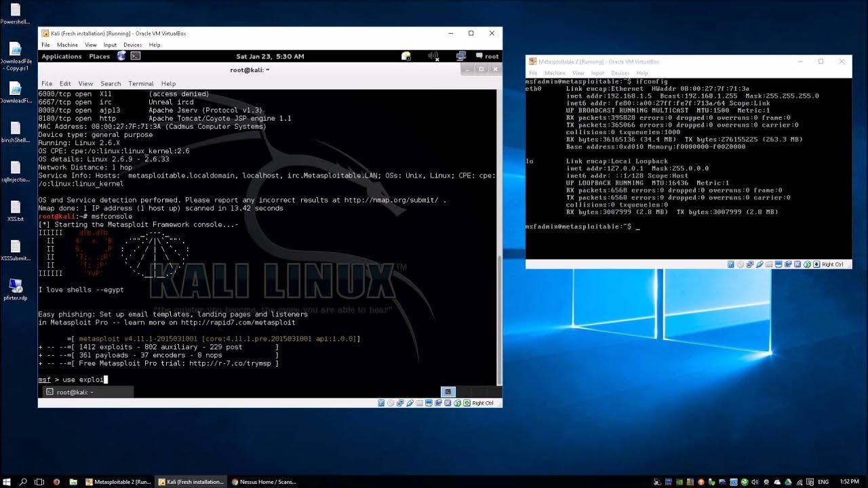Select XSSSubmit... desktop file
This screenshot has width=868, height=488.
(16, 249)
